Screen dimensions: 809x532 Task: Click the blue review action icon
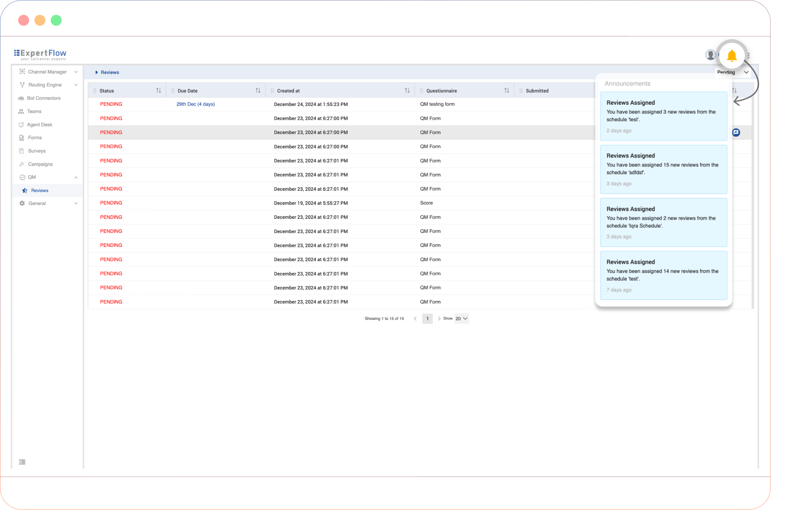tap(736, 132)
